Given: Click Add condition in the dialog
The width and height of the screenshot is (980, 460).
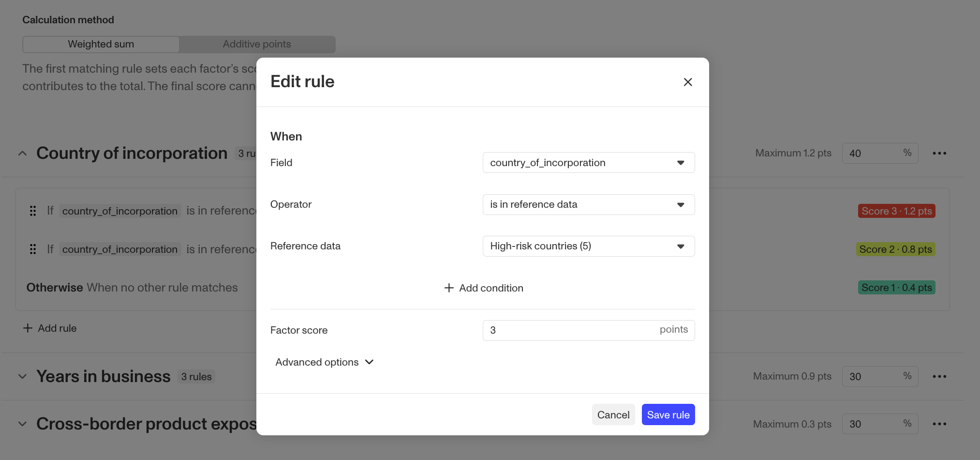Looking at the screenshot, I should click(483, 288).
